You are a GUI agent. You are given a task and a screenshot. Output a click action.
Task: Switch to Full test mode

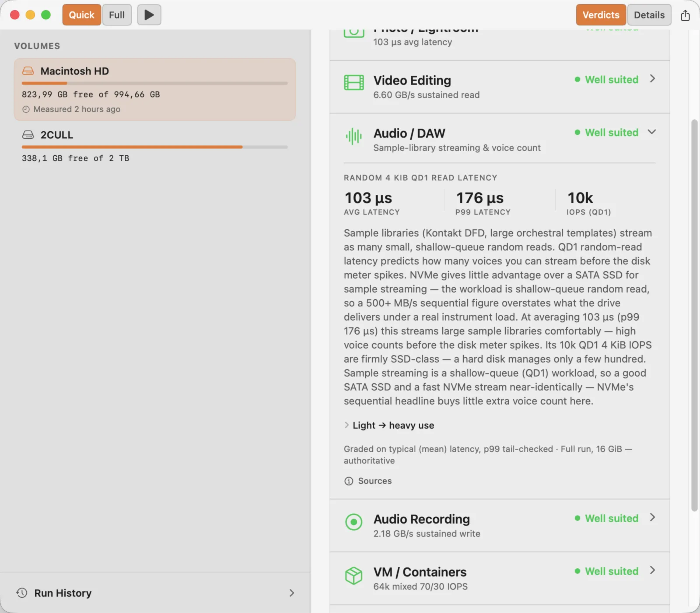coord(117,15)
